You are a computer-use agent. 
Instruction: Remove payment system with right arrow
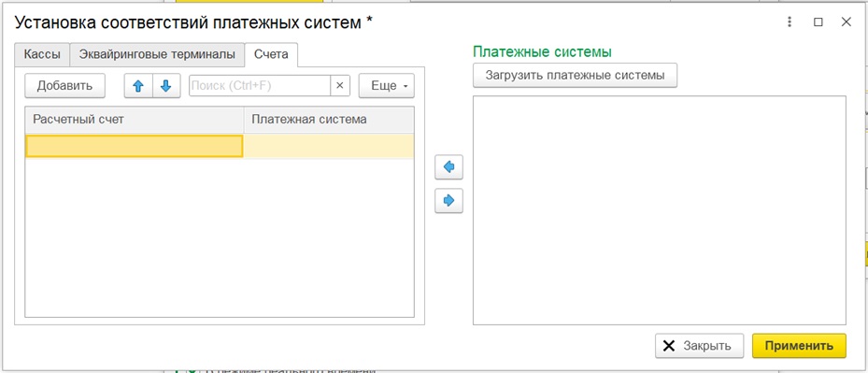tap(448, 201)
